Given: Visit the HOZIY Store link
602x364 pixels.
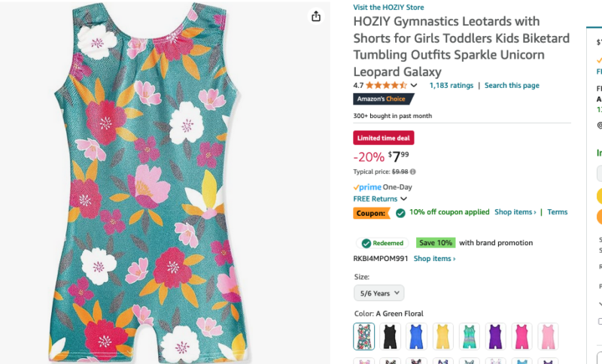Looking at the screenshot, I should click(x=388, y=8).
